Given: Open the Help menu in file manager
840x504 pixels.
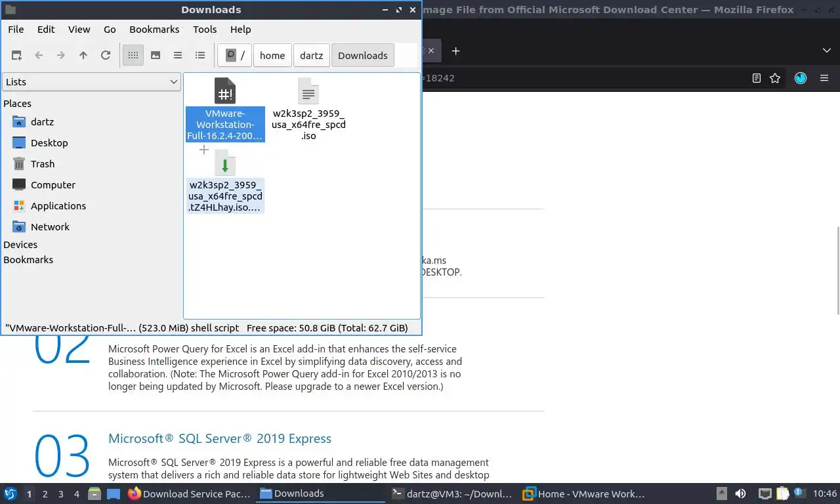Looking at the screenshot, I should pos(241,30).
